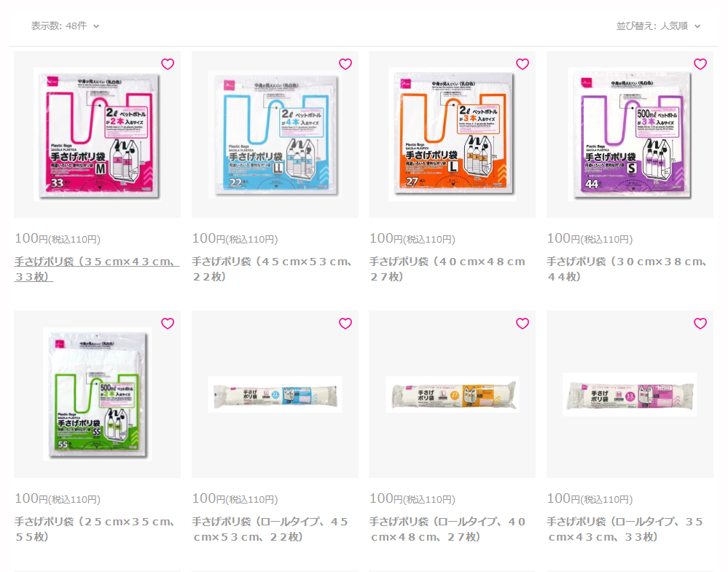This screenshot has height=572, width=728.
Task: Click heart on roll type 45cm×53cm product
Action: click(345, 324)
